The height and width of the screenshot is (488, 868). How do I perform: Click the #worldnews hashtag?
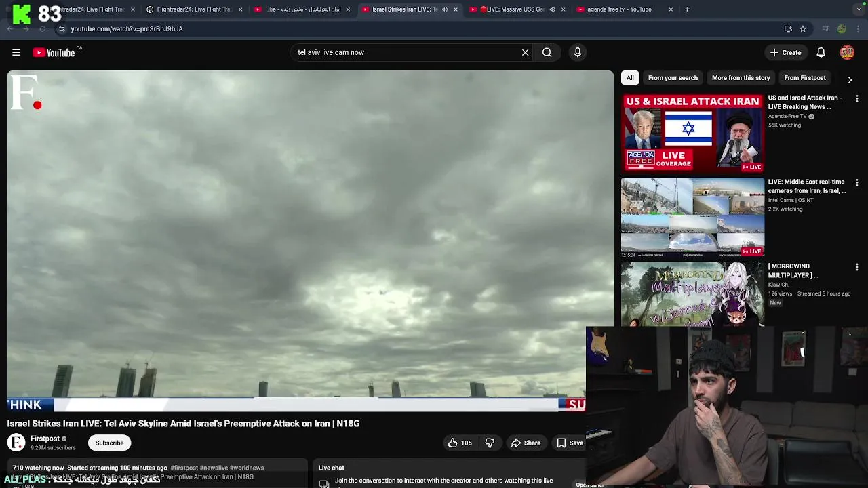tap(247, 468)
